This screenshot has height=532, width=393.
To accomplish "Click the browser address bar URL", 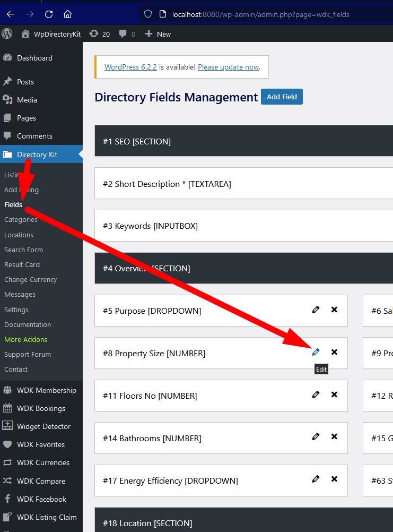I will pos(260,14).
